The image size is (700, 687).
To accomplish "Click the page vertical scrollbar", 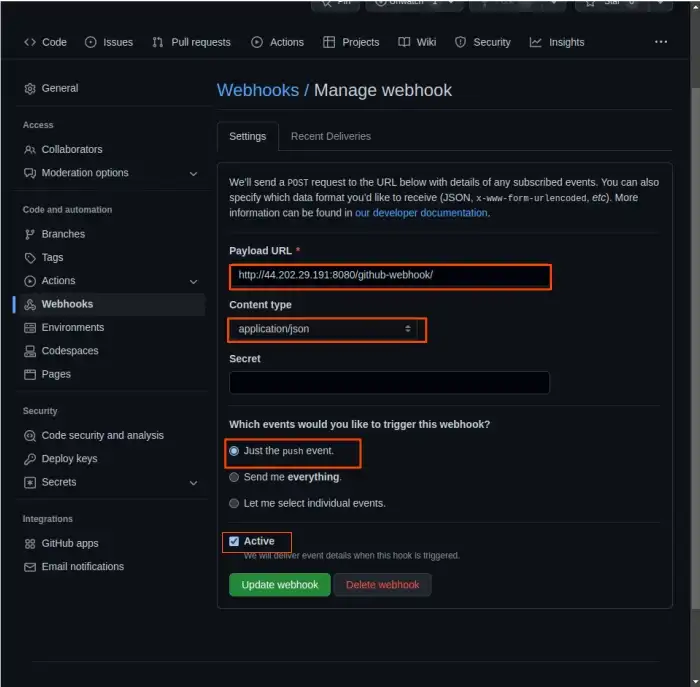I will [695, 348].
